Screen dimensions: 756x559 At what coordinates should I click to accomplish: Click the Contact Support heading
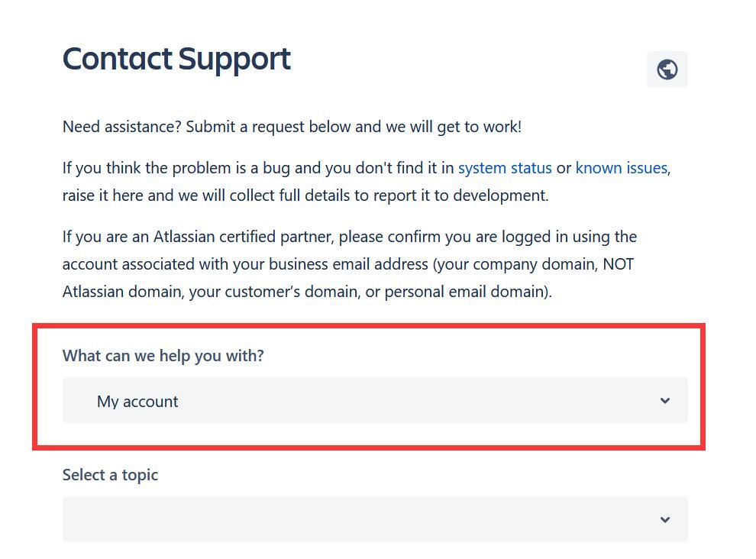(176, 60)
